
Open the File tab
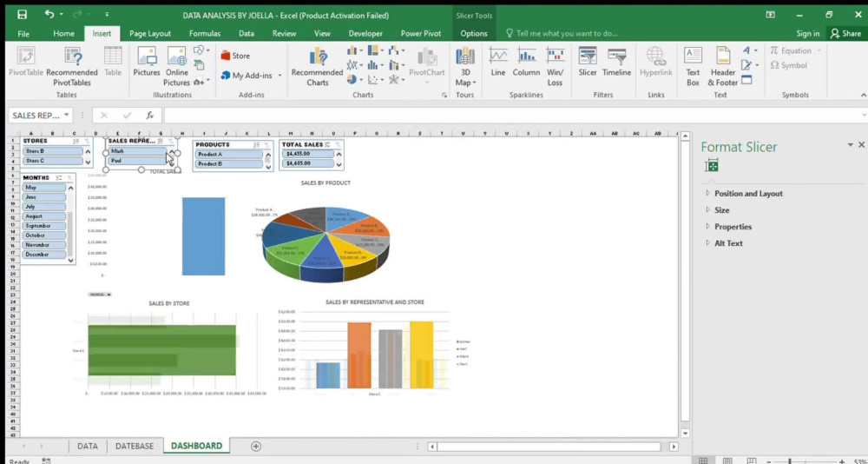click(23, 33)
